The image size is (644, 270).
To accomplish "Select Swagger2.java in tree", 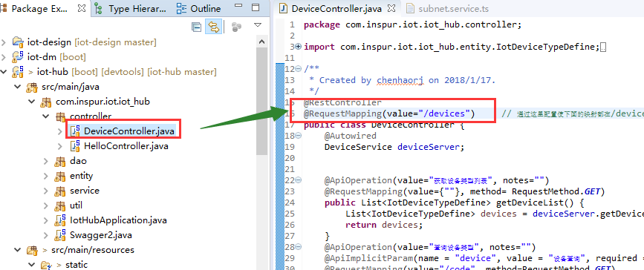I will pos(100,236).
